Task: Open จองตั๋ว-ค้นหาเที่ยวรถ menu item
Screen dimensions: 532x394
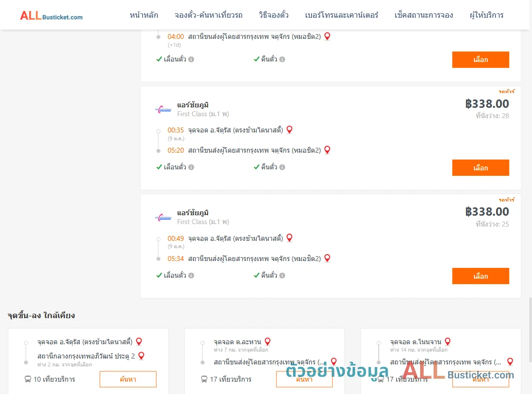Action: click(208, 15)
